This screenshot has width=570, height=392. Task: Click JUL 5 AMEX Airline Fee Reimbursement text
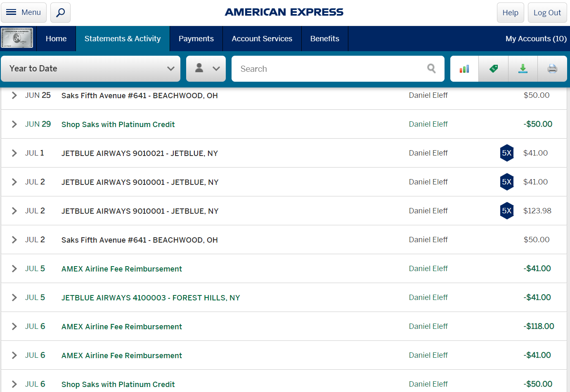(x=122, y=269)
